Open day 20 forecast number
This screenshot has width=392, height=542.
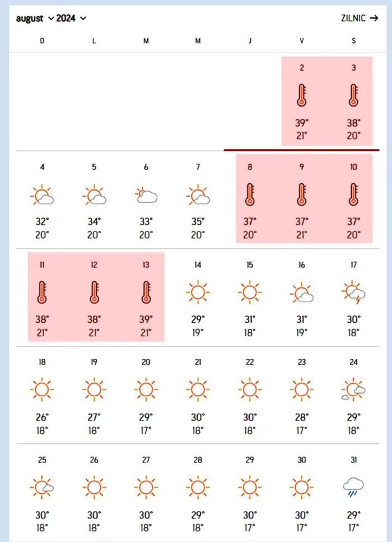coord(146,362)
